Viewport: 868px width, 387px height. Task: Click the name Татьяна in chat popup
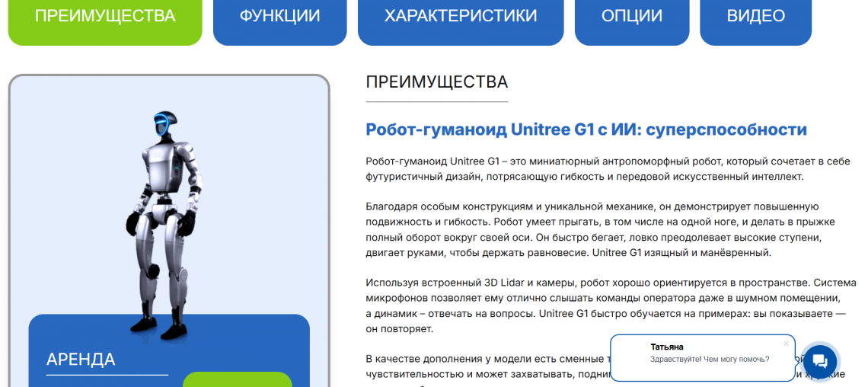pos(667,347)
